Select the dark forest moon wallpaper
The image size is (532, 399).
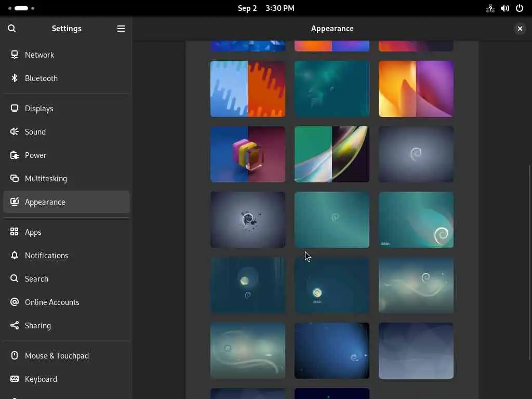point(248,285)
